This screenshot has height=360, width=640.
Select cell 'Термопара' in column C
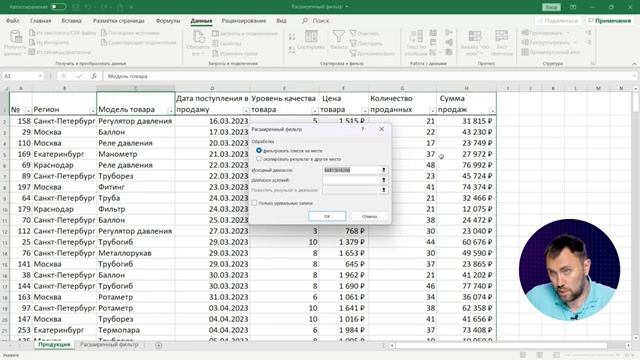coord(136,330)
